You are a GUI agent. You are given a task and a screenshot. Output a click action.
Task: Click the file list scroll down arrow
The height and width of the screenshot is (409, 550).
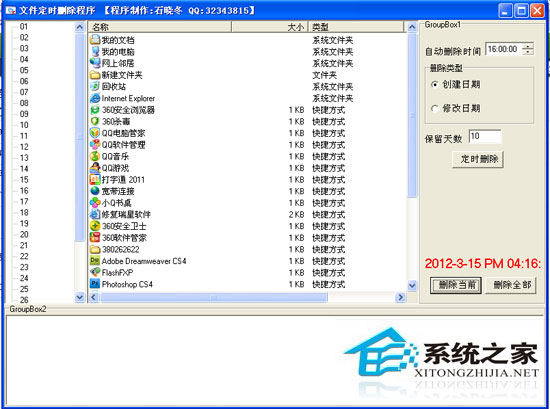[412, 286]
